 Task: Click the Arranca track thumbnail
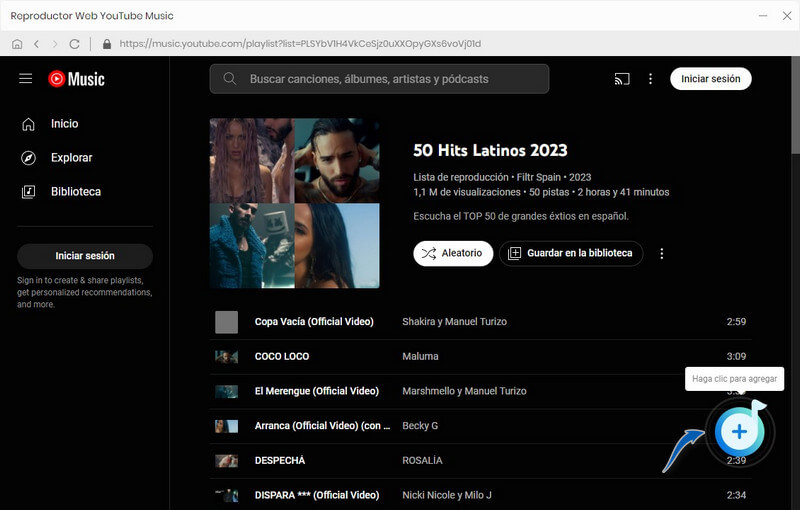[x=227, y=426]
